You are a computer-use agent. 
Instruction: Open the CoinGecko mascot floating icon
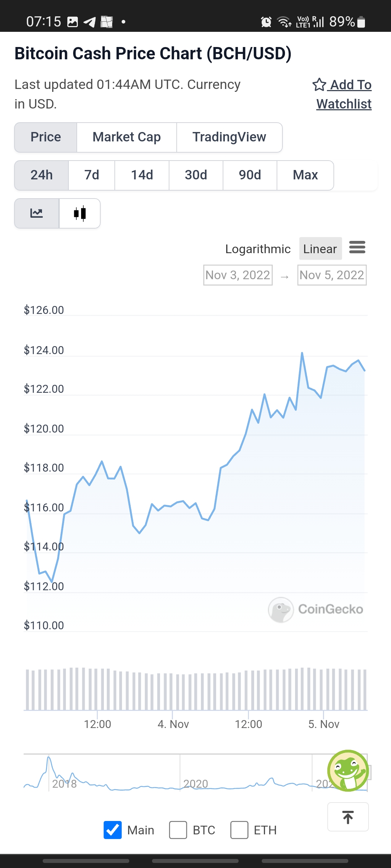[348, 770]
